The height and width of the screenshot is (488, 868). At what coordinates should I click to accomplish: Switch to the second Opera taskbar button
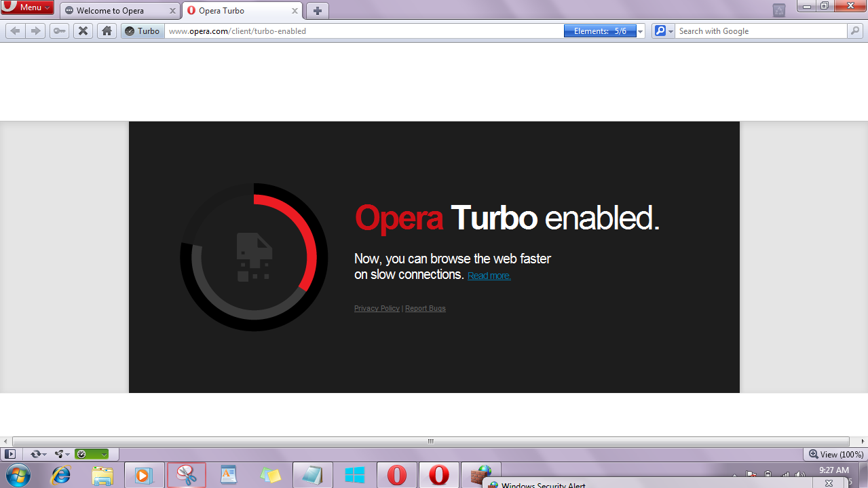[x=439, y=476]
